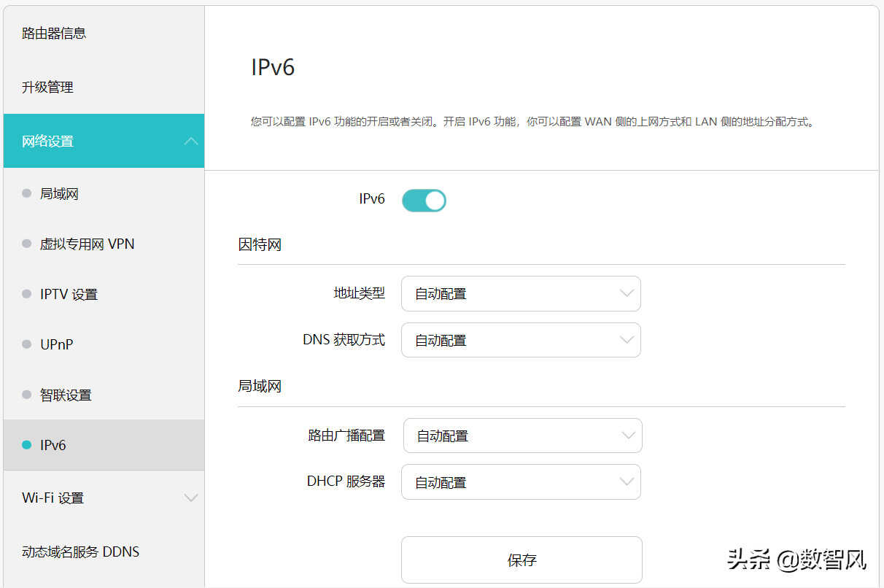Open the DHCP 服务器 dropdown
884x588 pixels.
tap(521, 482)
